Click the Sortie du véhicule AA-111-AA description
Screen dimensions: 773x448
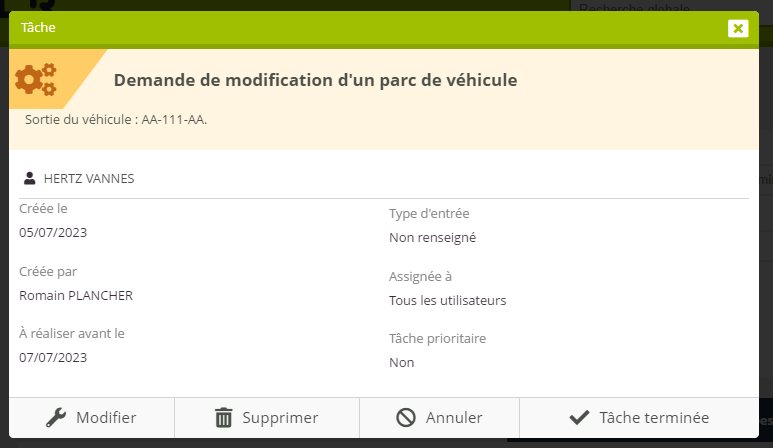(x=116, y=120)
